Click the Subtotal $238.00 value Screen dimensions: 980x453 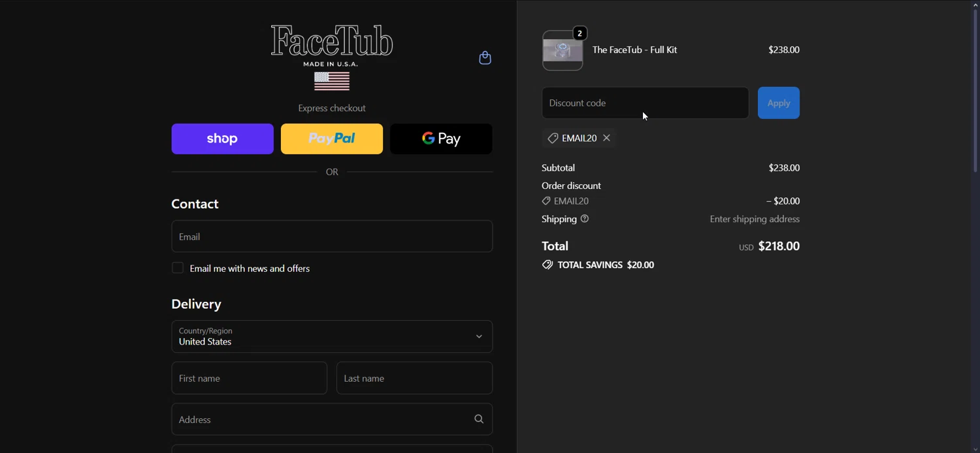(x=784, y=168)
